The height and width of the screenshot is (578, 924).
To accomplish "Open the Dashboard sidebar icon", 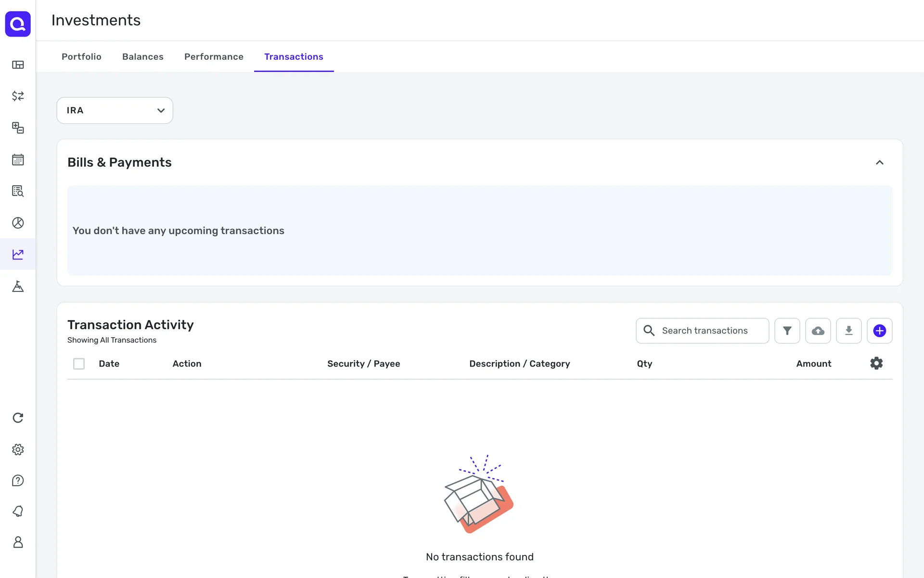I will pyautogui.click(x=18, y=65).
